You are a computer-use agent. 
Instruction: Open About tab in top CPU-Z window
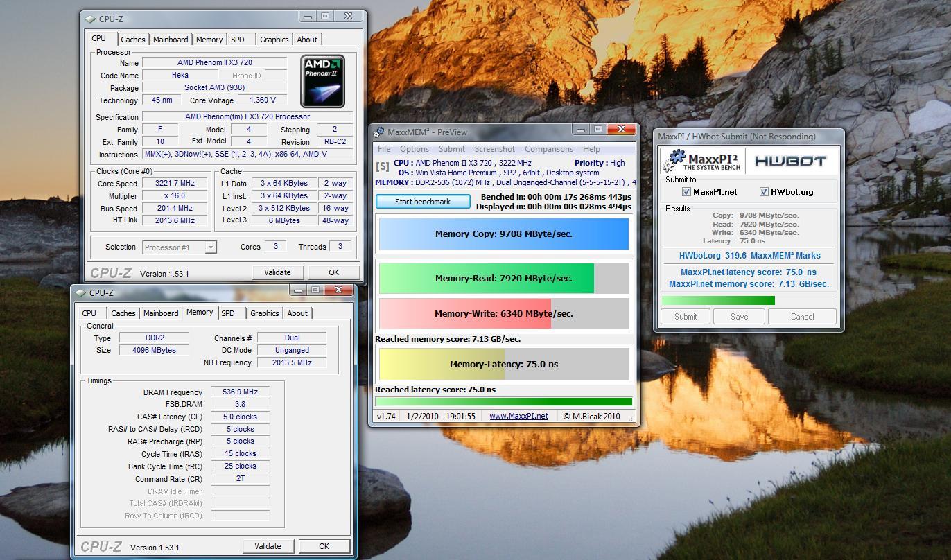[x=307, y=40]
